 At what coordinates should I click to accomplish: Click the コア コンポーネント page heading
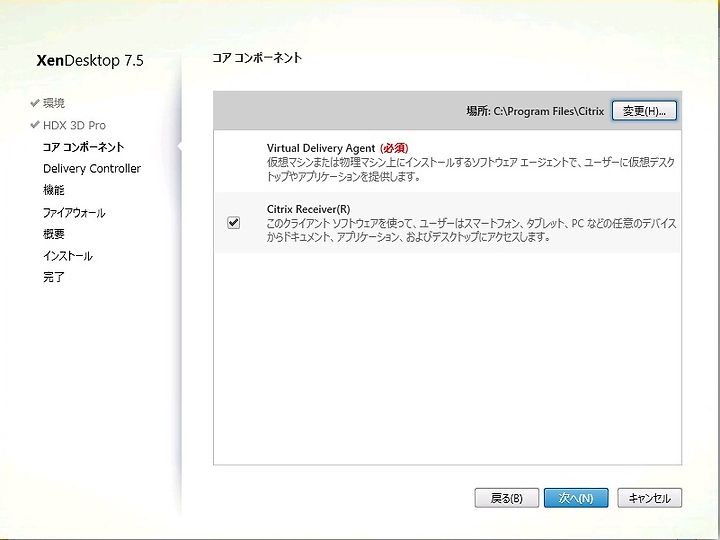(x=257, y=58)
